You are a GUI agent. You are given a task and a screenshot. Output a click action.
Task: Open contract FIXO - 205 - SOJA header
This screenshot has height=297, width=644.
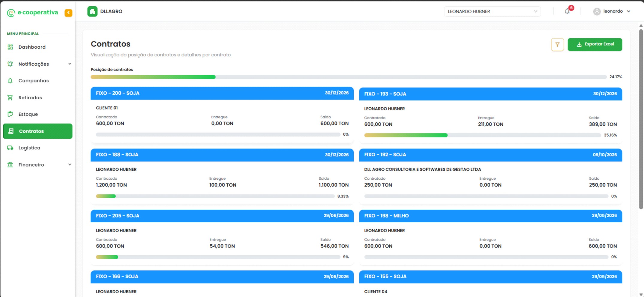click(222, 216)
